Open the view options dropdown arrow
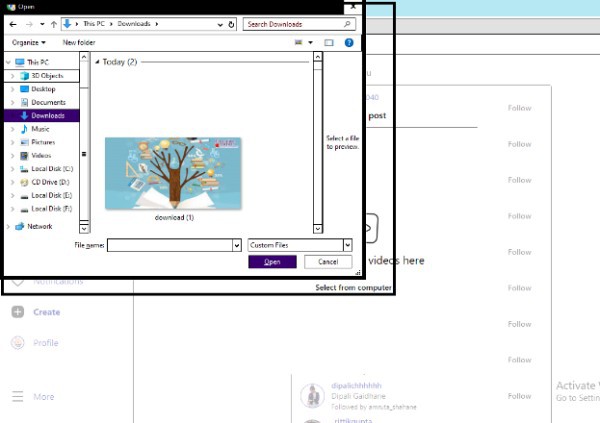Image resolution: width=600 pixels, height=423 pixels. 310,42
